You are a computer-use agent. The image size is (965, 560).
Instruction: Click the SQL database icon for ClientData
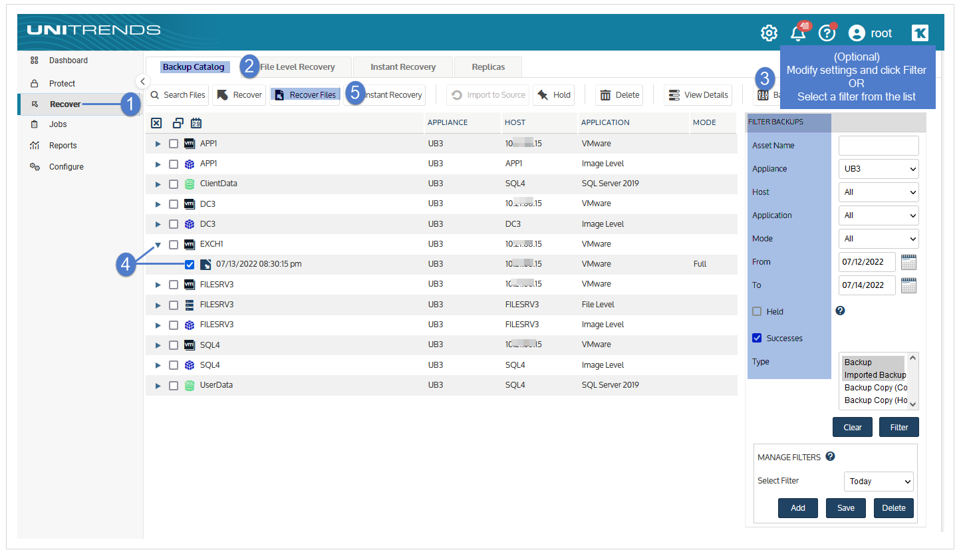(x=190, y=184)
